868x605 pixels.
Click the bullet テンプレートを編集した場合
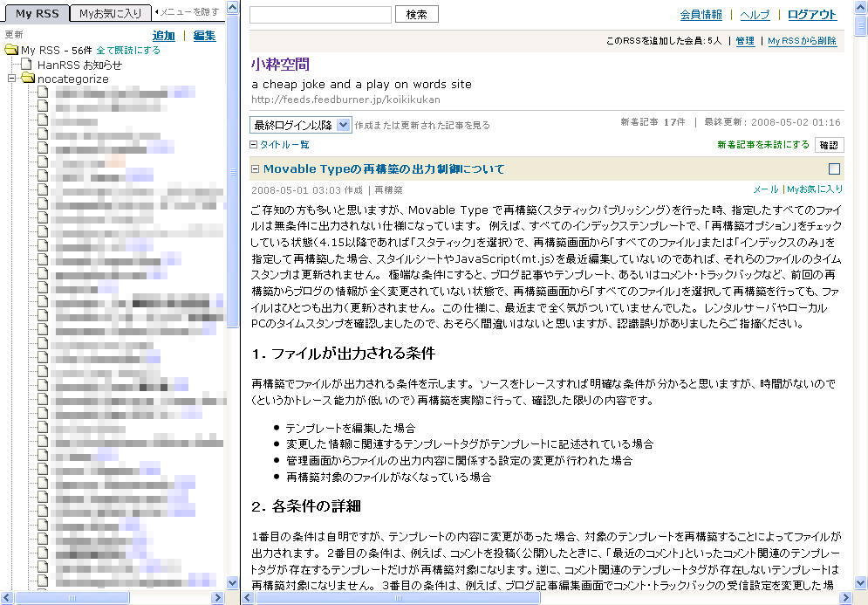pyautogui.click(x=351, y=429)
